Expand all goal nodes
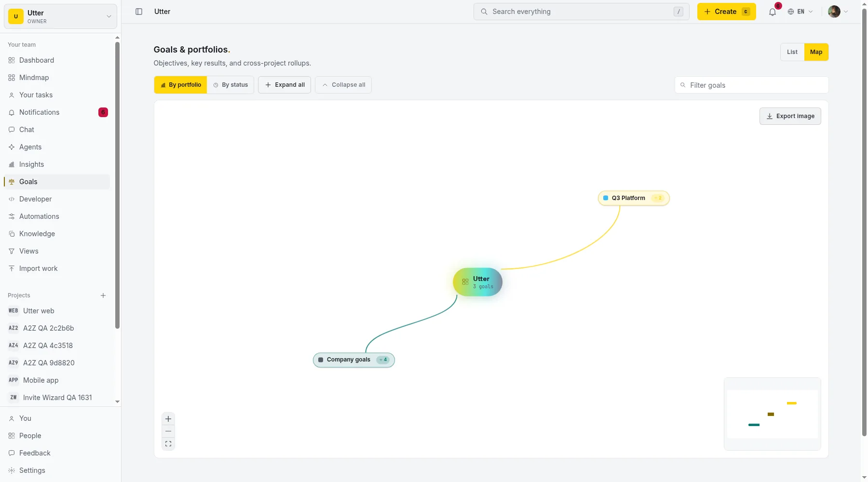 (x=285, y=85)
